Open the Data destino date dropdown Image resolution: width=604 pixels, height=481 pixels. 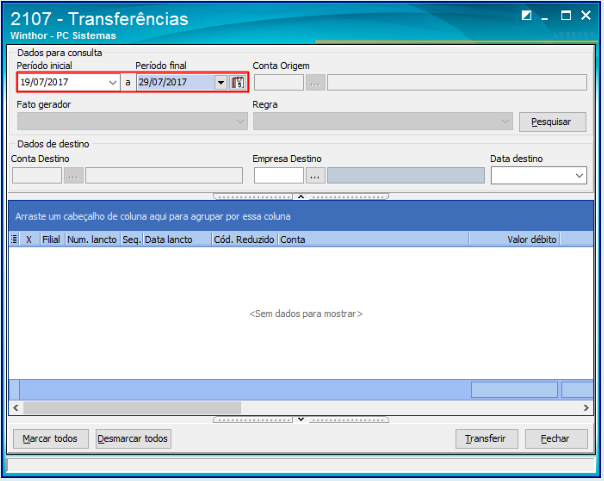[579, 176]
